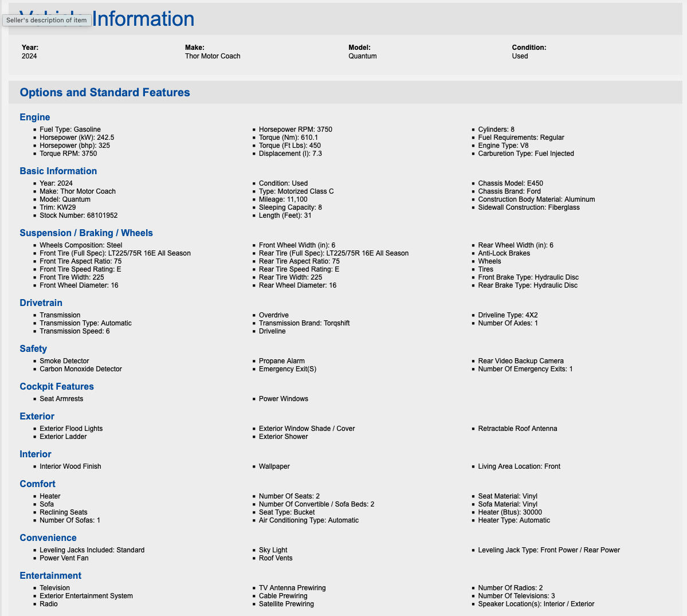Click the Exterior section heading

coord(37,416)
